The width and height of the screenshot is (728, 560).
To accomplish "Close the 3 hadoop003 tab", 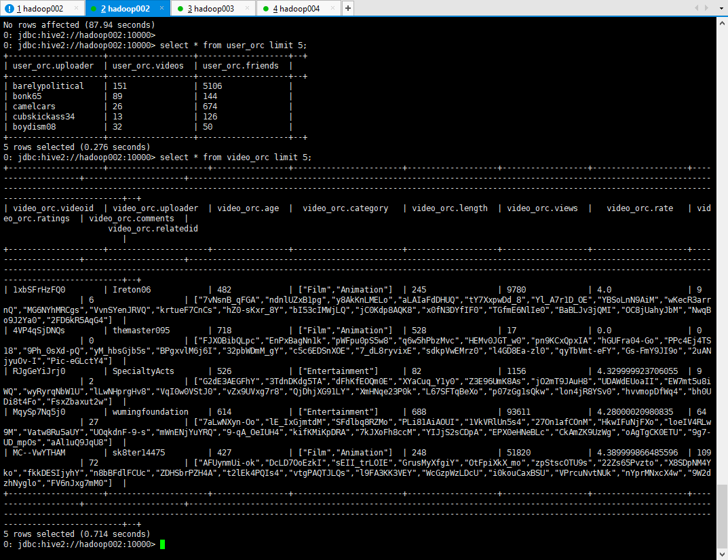I will click(247, 8).
